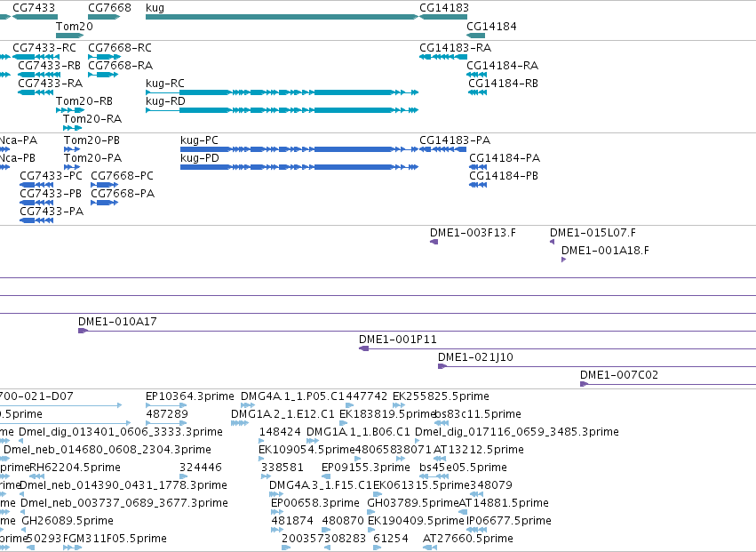The image size is (756, 552).
Task: Select transcript Tom20-RA
Action: tap(92, 119)
